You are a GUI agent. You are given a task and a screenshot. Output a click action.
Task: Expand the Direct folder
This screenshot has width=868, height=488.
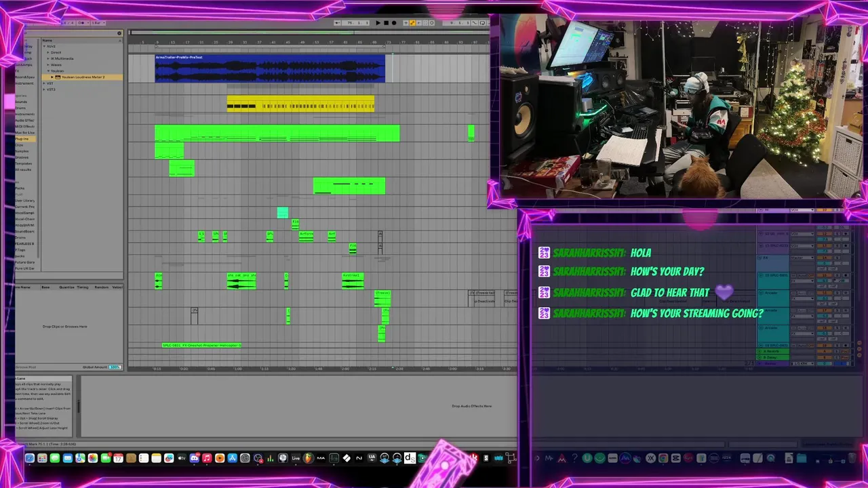point(48,52)
